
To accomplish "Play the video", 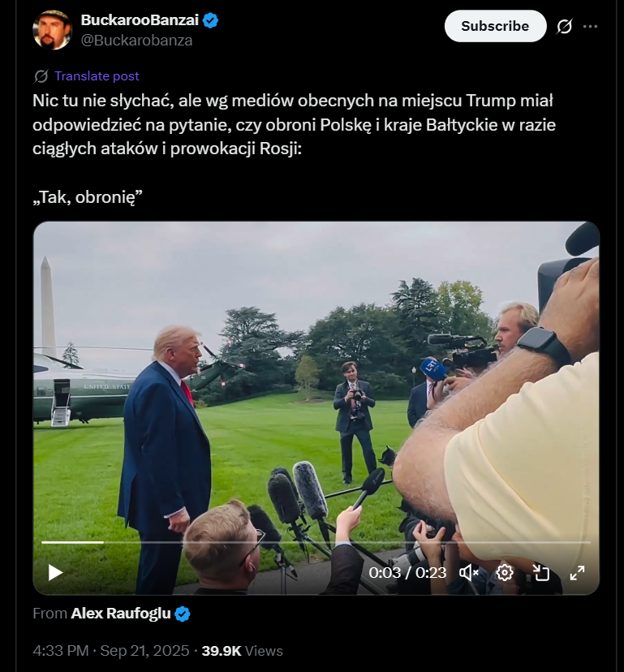I will (55, 572).
